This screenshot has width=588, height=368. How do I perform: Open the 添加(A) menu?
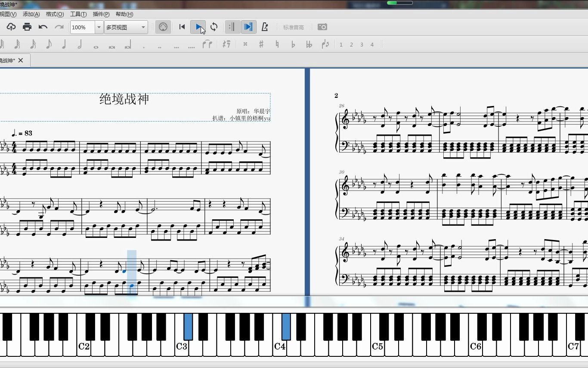[x=31, y=14]
